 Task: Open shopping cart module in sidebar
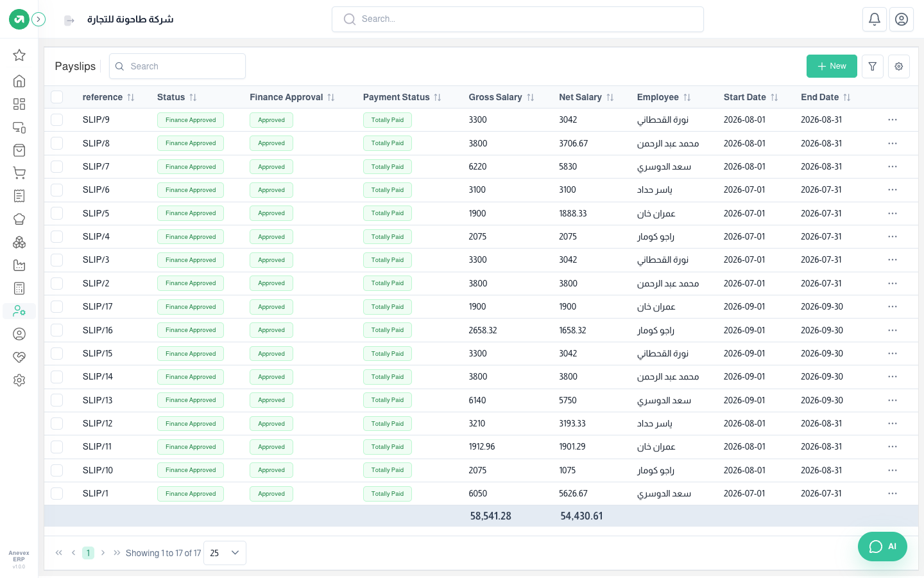[x=19, y=173]
